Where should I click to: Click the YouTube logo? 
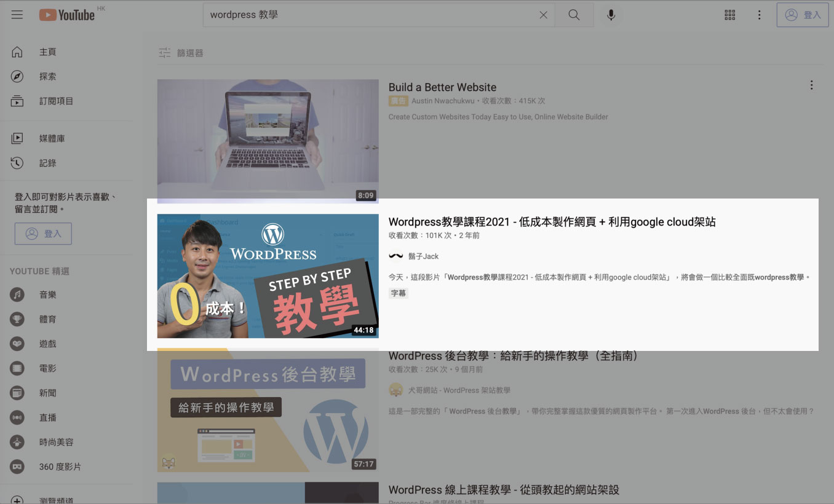coord(67,15)
